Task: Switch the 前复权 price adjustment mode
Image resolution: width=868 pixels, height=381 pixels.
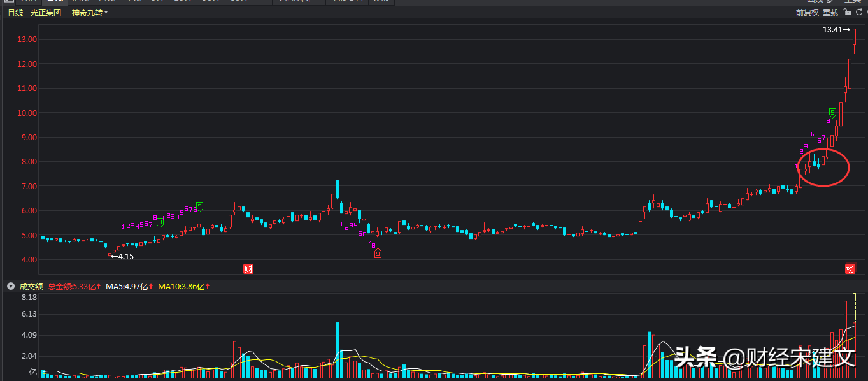Action: (808, 13)
